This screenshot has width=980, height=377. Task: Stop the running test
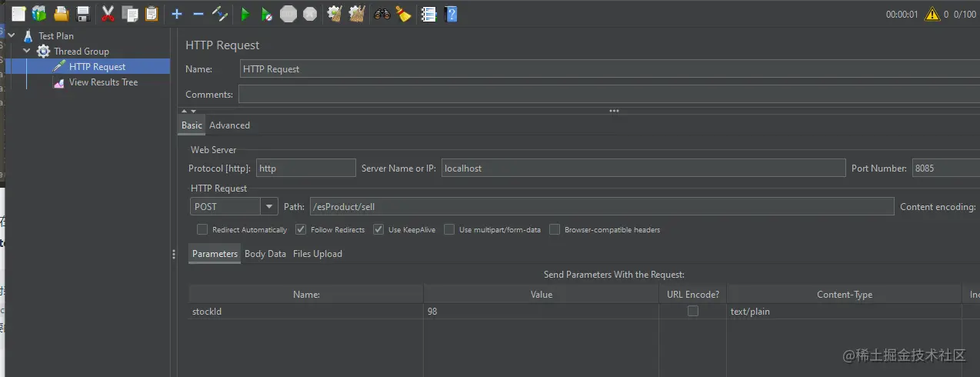[288, 13]
